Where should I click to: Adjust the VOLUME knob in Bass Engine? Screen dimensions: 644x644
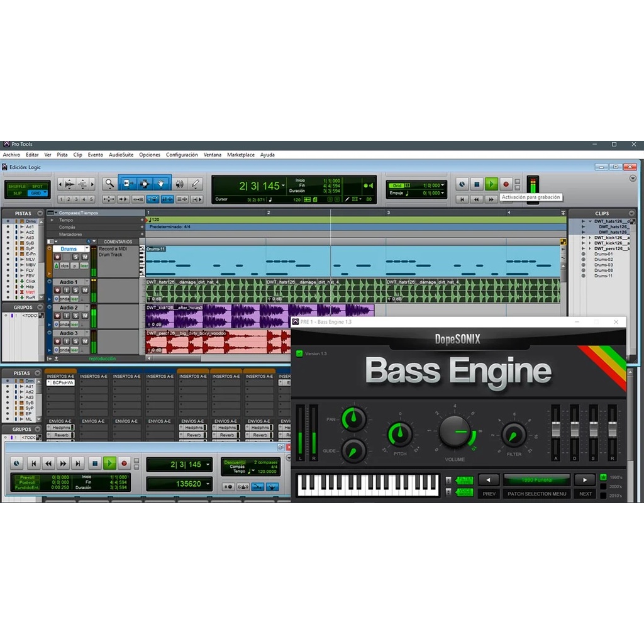(x=455, y=431)
